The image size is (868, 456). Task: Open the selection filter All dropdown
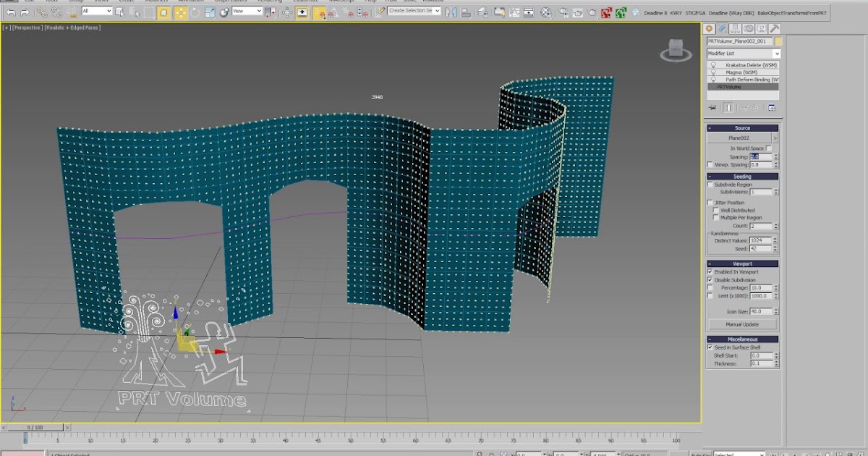pos(97,12)
